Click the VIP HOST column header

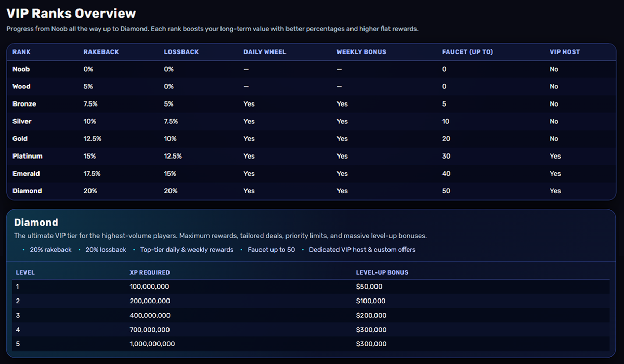click(564, 52)
